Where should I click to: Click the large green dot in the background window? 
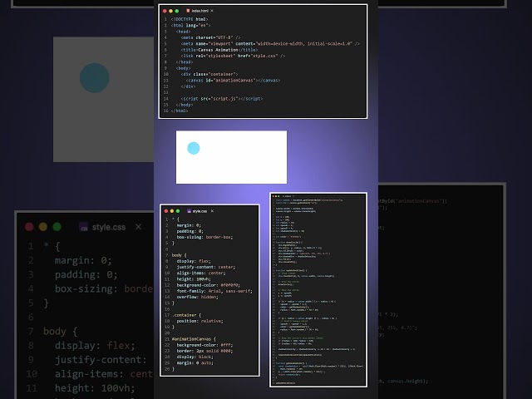coord(57,227)
